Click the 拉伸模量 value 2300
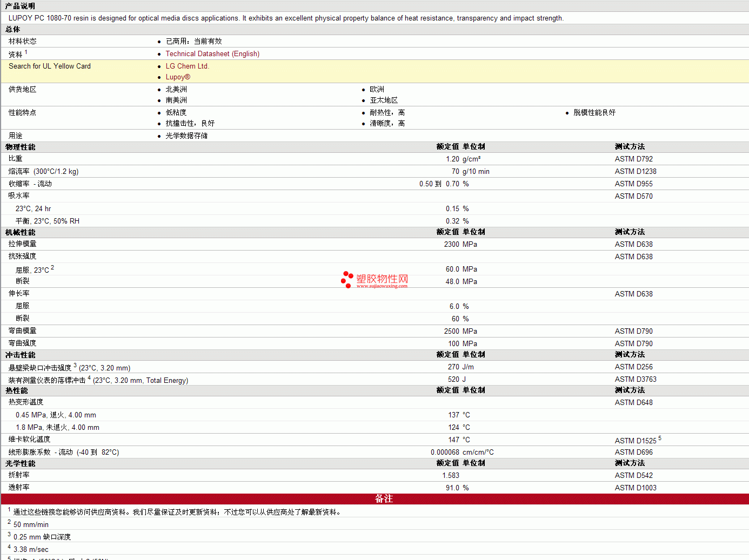The height and width of the screenshot is (560, 749). click(x=452, y=245)
